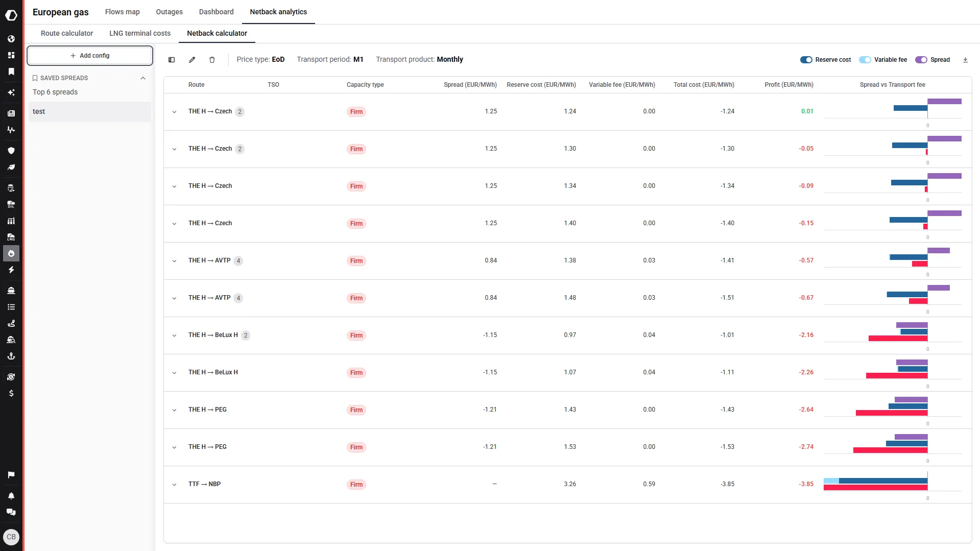Click the dark blue reserve bar in TTF → NBP row
Viewport: 980px width, 551px height.
pos(883,481)
